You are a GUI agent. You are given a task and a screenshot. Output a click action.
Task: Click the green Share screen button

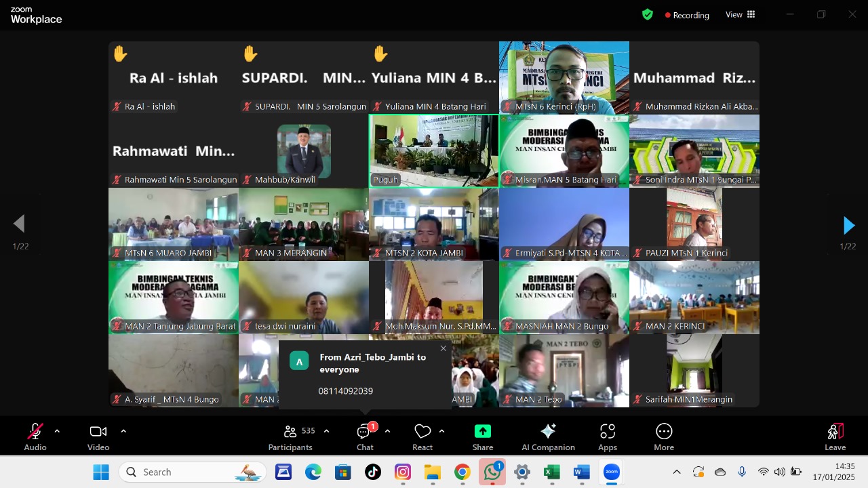[482, 436]
